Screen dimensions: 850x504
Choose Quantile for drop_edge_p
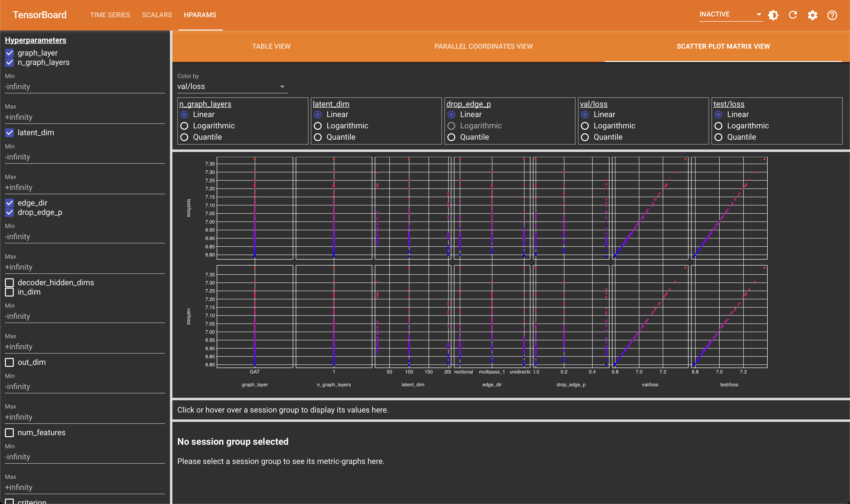pyautogui.click(x=452, y=137)
